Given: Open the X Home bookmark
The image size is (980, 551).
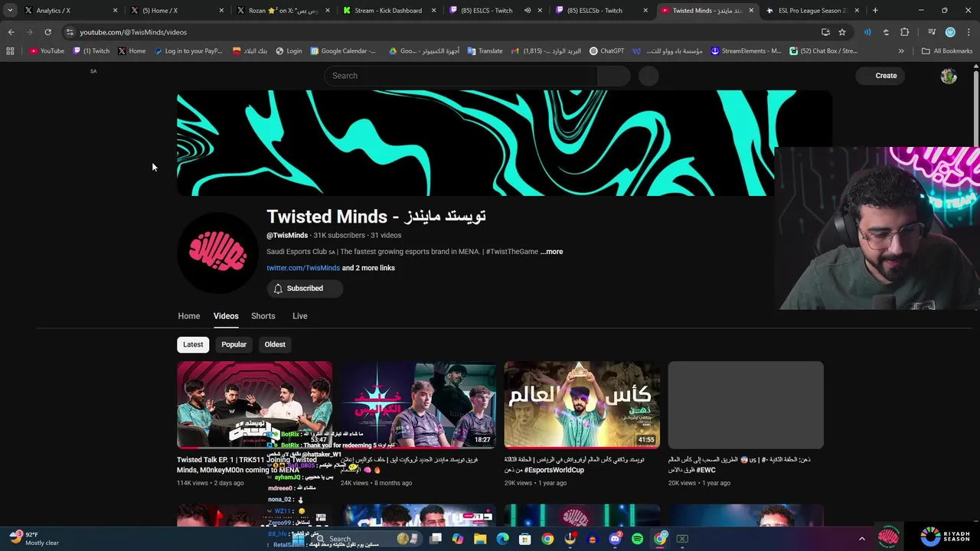Looking at the screenshot, I should point(132,51).
